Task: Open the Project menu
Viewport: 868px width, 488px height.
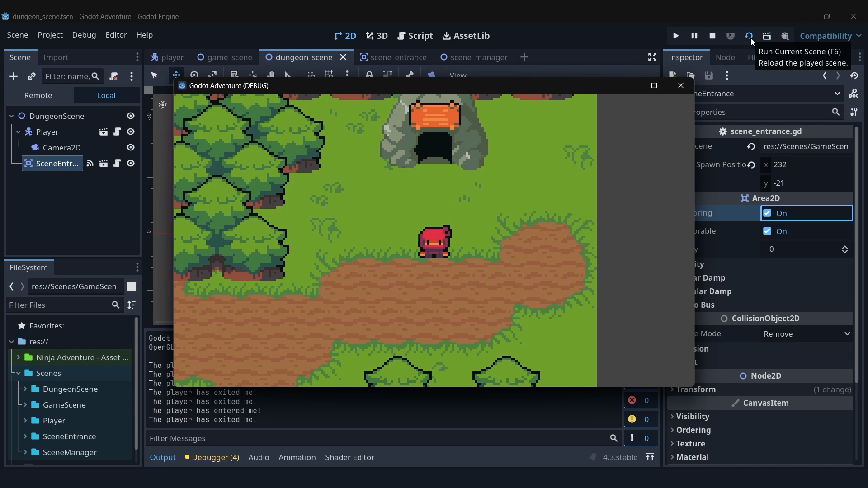Action: [50, 35]
